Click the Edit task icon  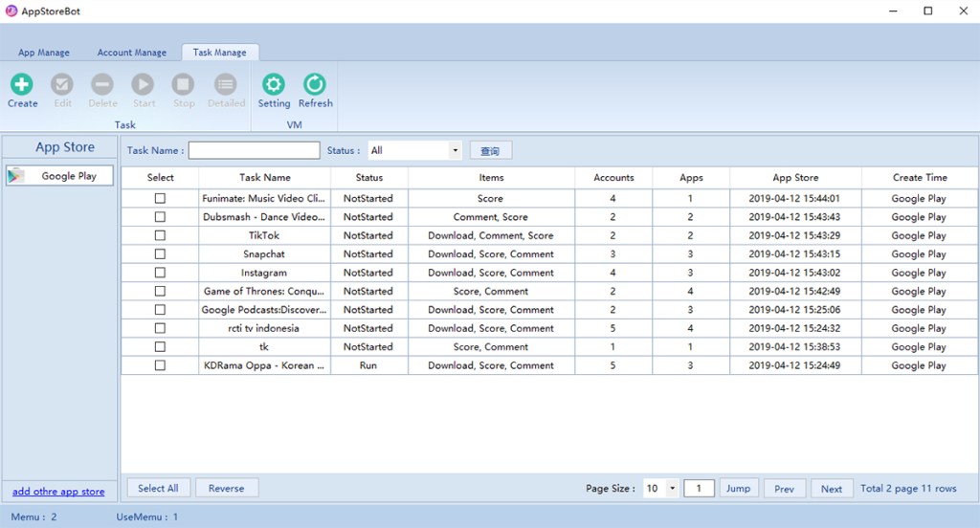pos(62,85)
